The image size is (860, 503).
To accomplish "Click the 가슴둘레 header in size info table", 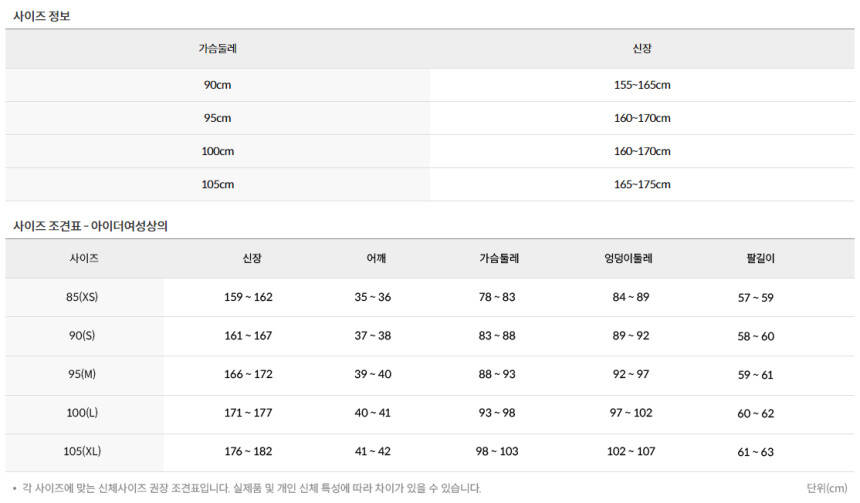I will [217, 48].
